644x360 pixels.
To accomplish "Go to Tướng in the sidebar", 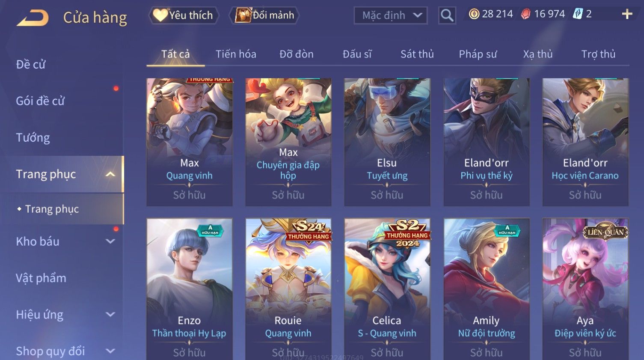I will [33, 137].
